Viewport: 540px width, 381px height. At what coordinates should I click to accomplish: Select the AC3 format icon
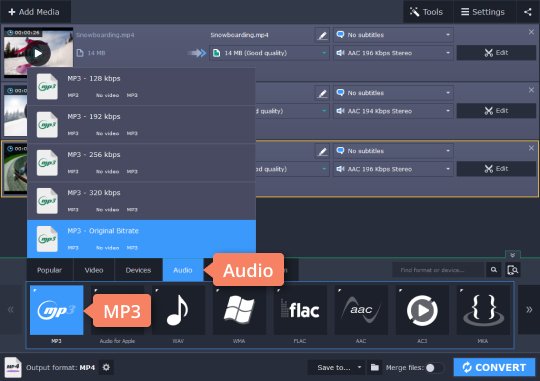pos(422,310)
